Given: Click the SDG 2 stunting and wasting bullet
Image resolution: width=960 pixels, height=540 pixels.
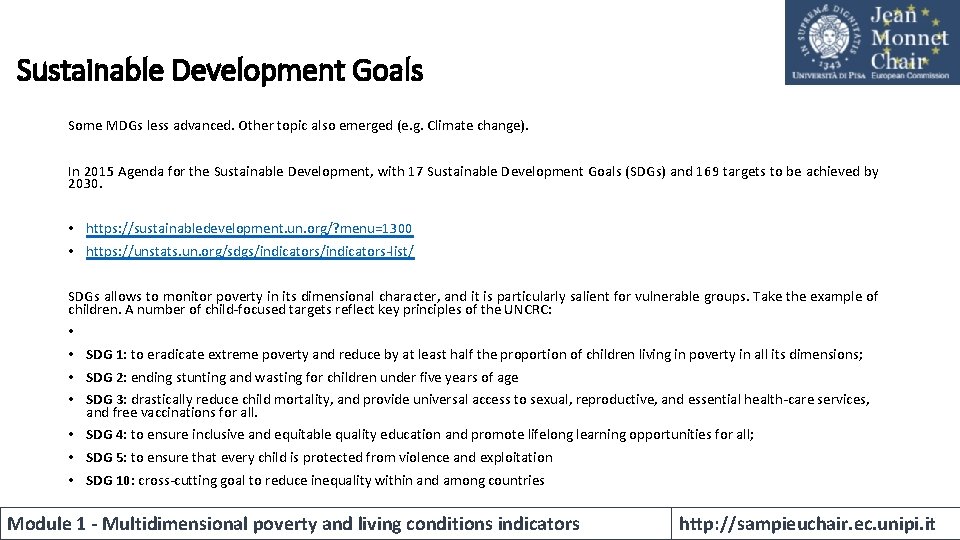Looking at the screenshot, I should (302, 377).
